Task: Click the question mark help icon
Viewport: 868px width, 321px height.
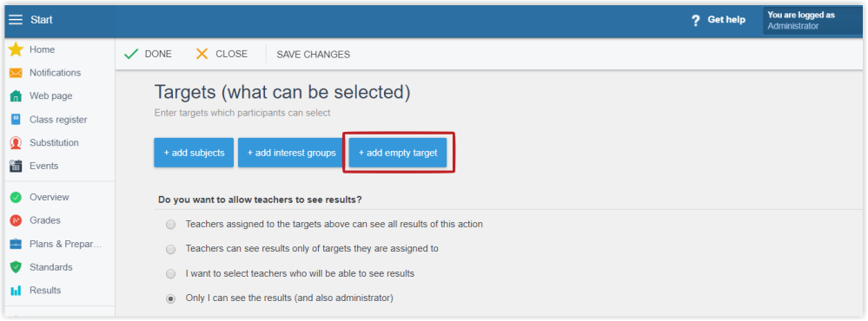Action: coord(696,21)
